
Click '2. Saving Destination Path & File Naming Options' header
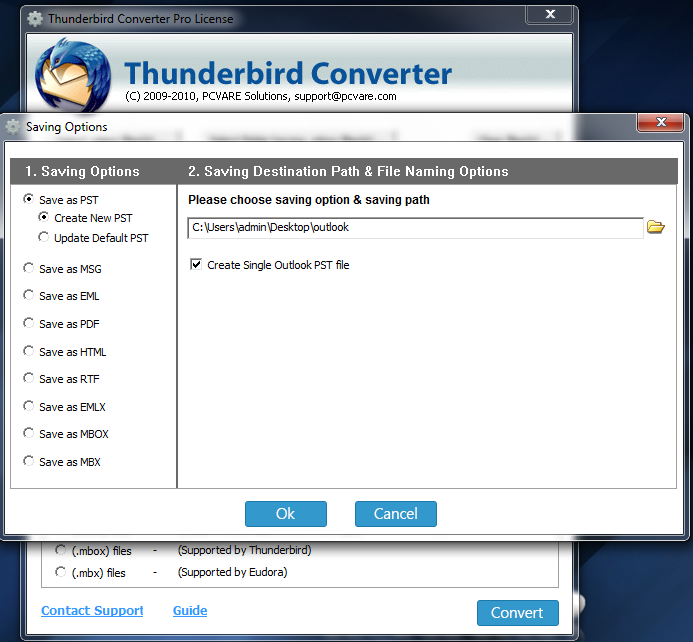click(348, 171)
